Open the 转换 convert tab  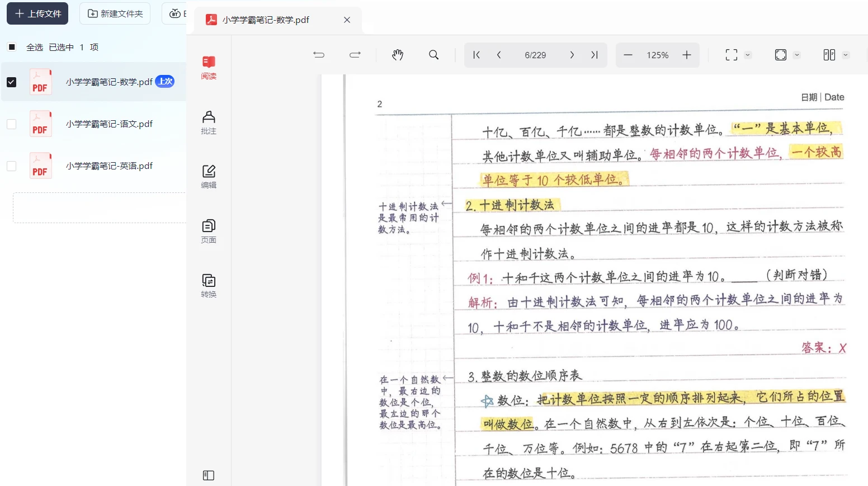(209, 285)
